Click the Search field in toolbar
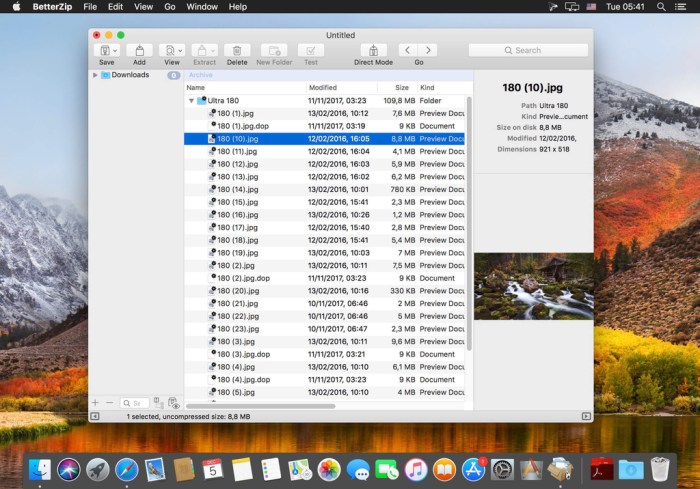Viewport: 700px width, 489px height. (528, 50)
